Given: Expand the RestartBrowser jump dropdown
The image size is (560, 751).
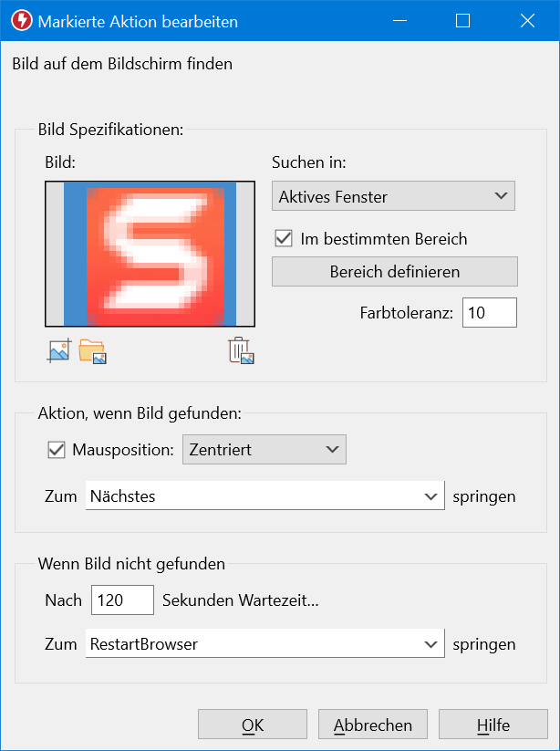Looking at the screenshot, I should [x=264, y=644].
